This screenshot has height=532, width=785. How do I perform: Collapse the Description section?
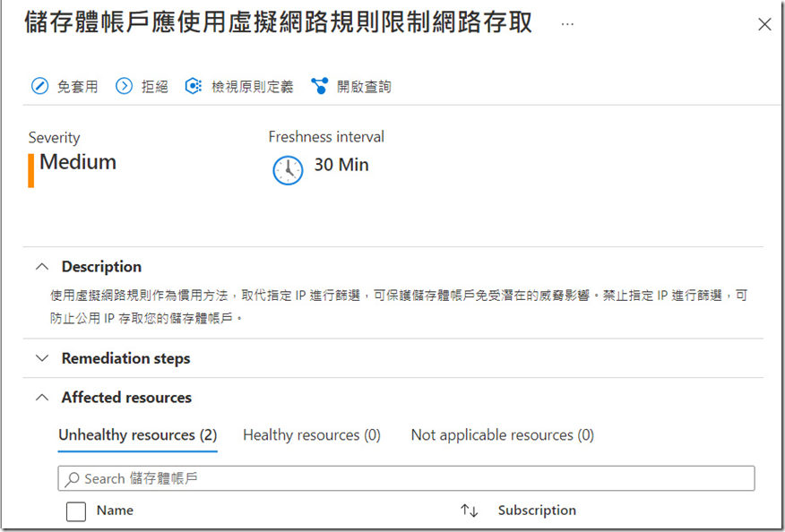point(41,267)
